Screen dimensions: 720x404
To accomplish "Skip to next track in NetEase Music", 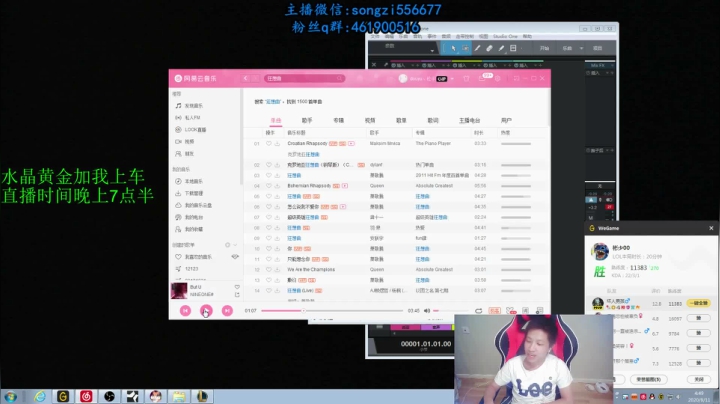I will coord(227,311).
